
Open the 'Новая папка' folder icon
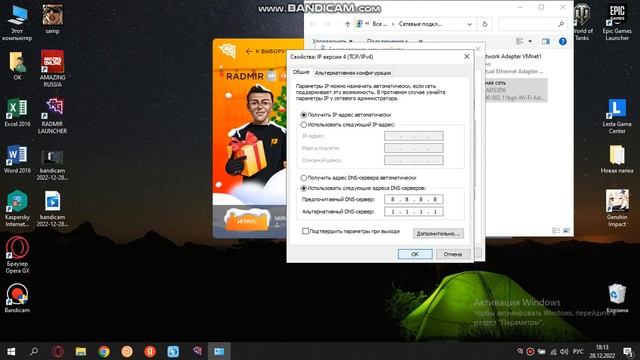click(617, 159)
